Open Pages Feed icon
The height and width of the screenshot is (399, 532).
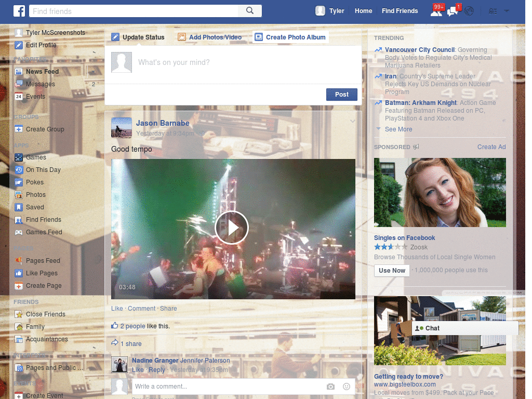click(x=19, y=261)
